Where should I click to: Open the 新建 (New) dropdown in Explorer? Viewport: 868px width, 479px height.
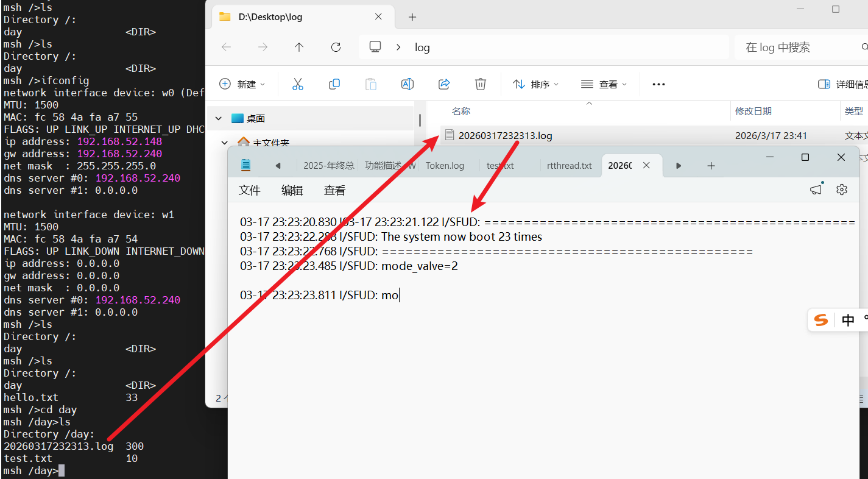tap(242, 84)
